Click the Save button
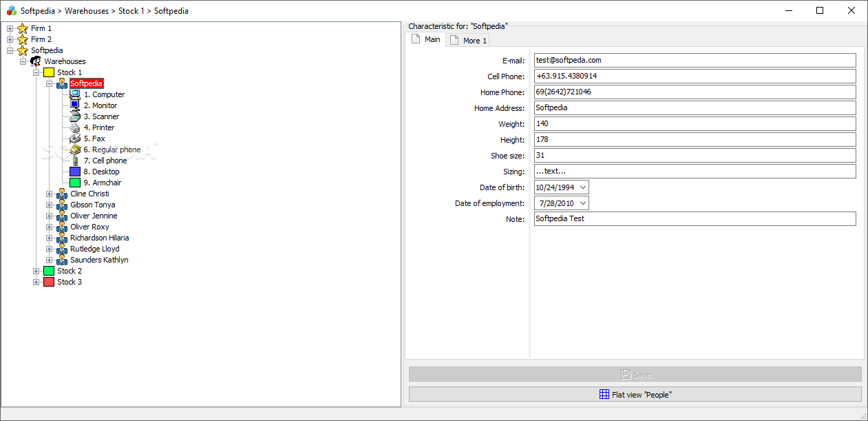This screenshot has width=868, height=421. (x=635, y=374)
